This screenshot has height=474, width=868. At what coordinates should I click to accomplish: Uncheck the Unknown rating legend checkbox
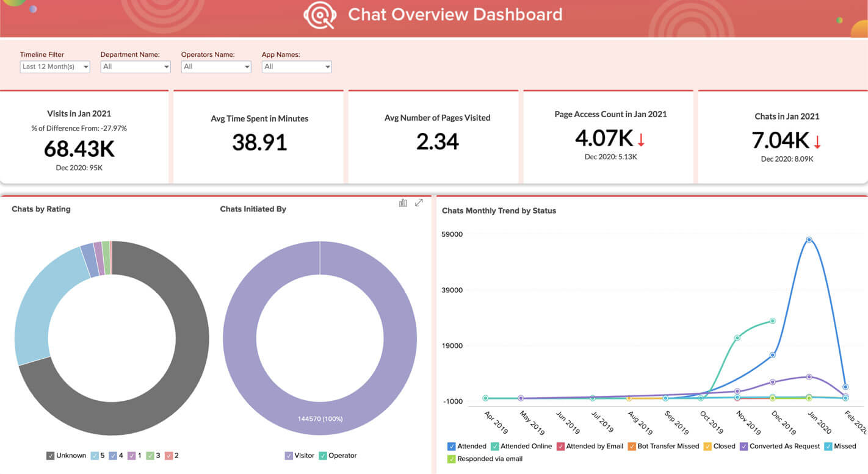pyautogui.click(x=50, y=456)
